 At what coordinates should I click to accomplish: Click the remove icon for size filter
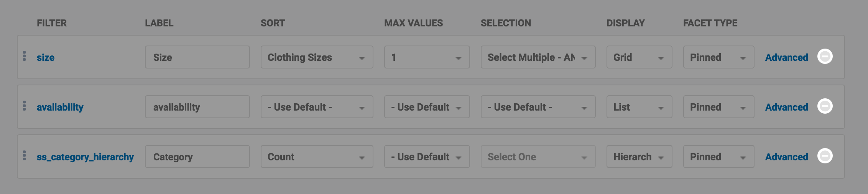[825, 57]
